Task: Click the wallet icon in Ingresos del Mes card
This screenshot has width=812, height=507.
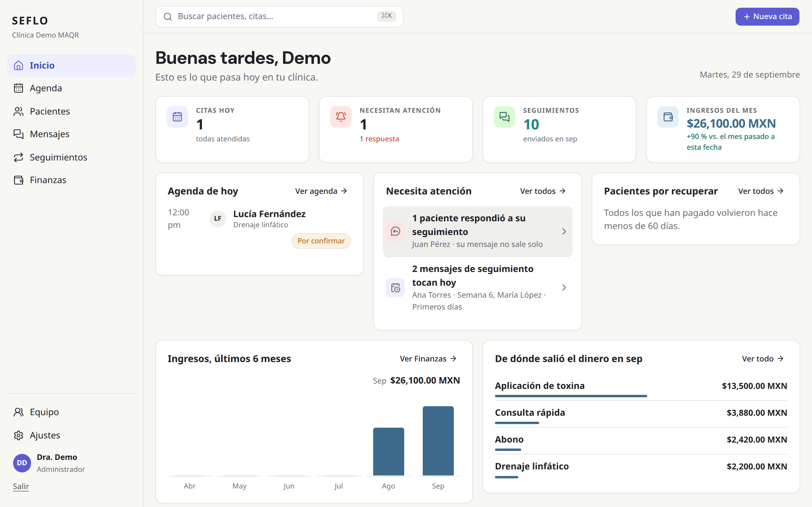Action: pyautogui.click(x=668, y=117)
